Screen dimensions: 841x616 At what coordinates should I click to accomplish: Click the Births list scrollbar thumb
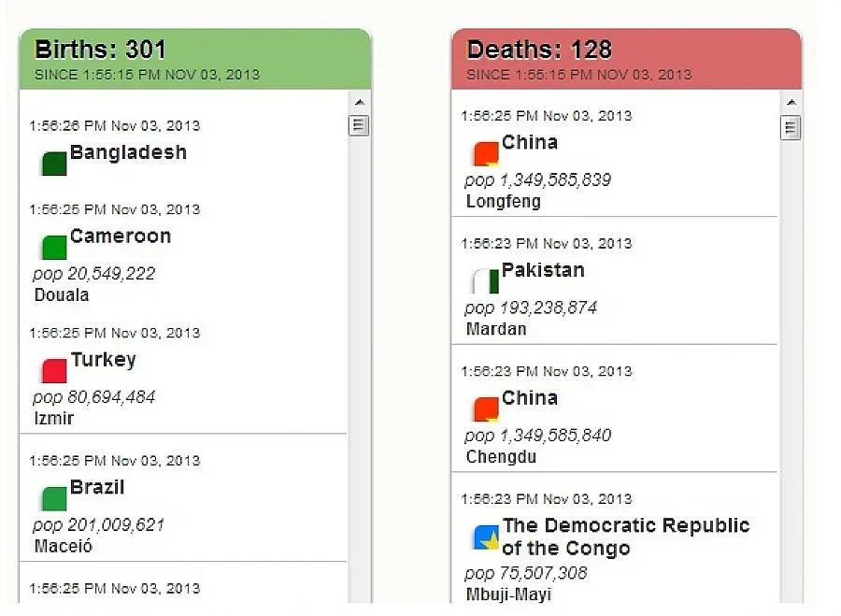[x=359, y=125]
